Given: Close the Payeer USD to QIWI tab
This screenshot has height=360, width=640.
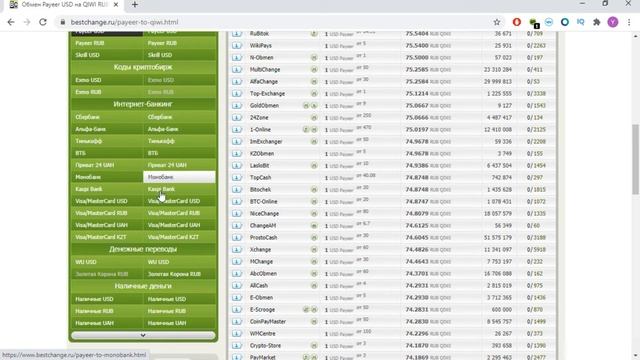Looking at the screenshot, I should (116, 5).
